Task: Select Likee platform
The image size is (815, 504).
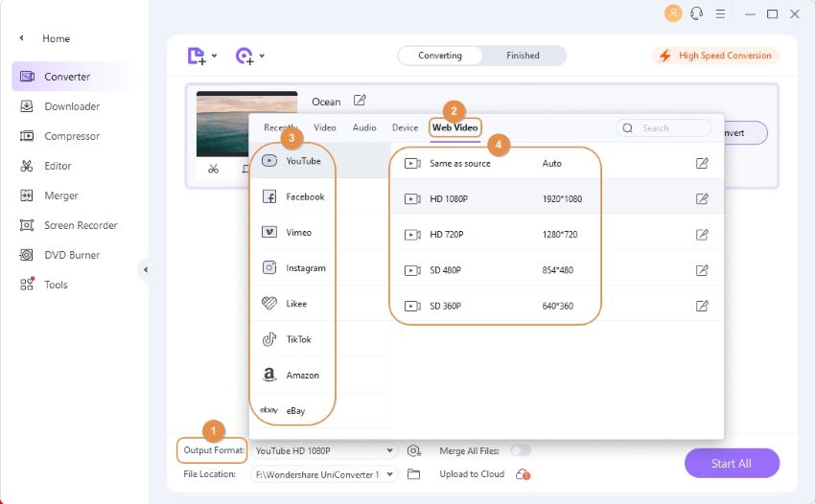Action: (320, 304)
